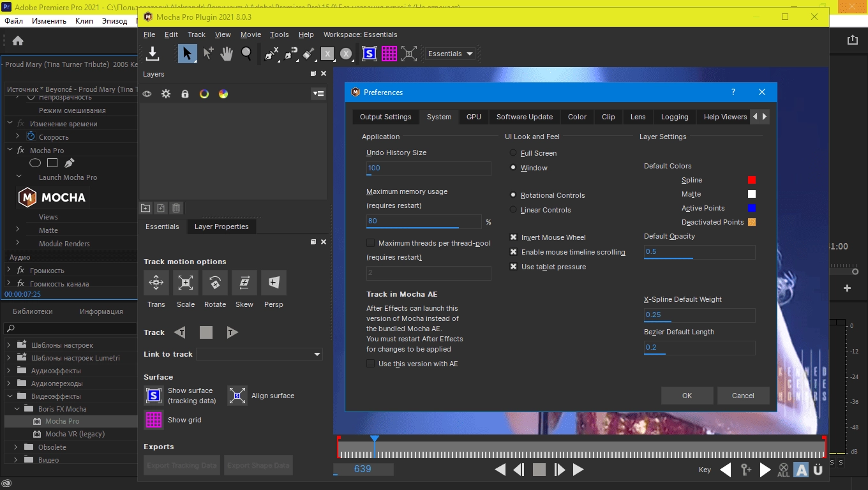
Task: Open the Link to track dropdown
Action: [259, 354]
